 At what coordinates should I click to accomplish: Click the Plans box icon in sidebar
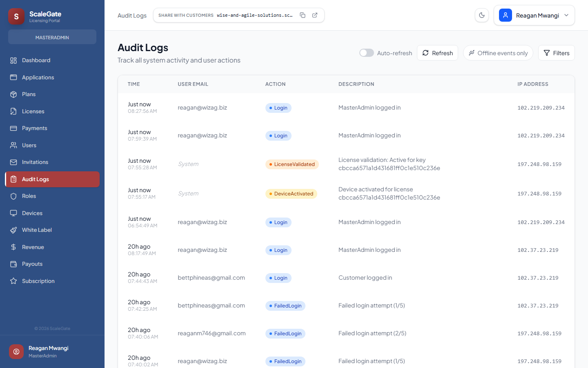click(x=13, y=94)
